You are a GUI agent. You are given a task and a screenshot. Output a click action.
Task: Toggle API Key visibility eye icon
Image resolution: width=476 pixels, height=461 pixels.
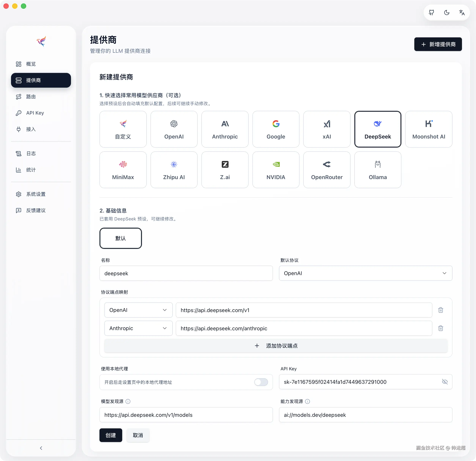point(445,382)
